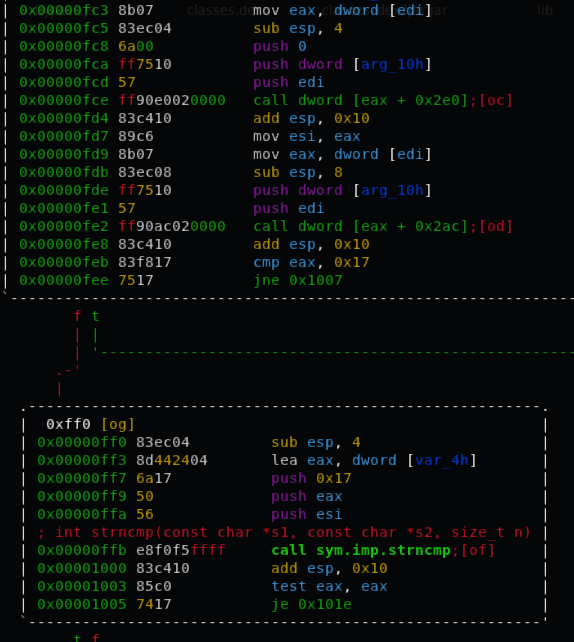
Task: Select opcode bytes ff90e0020000
Action: click(x=172, y=100)
